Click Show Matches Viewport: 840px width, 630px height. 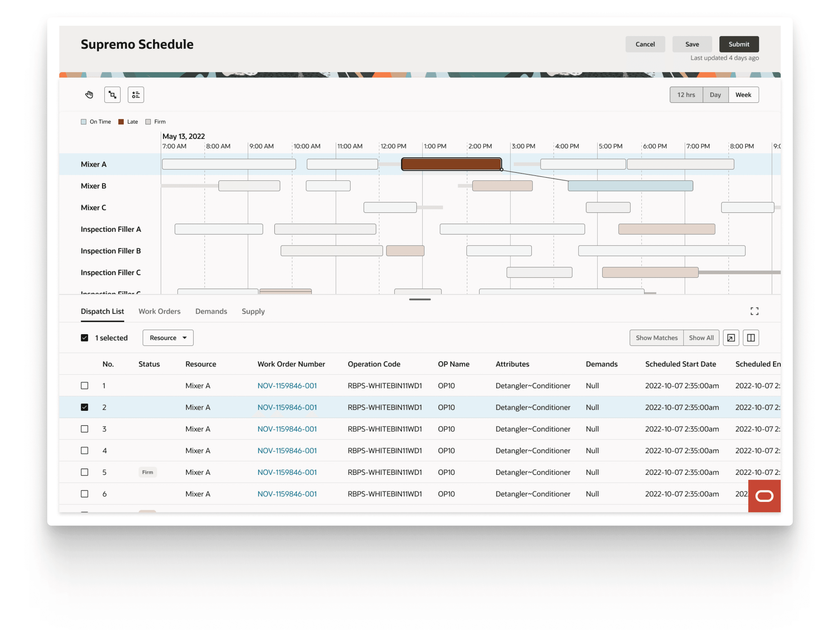click(657, 338)
